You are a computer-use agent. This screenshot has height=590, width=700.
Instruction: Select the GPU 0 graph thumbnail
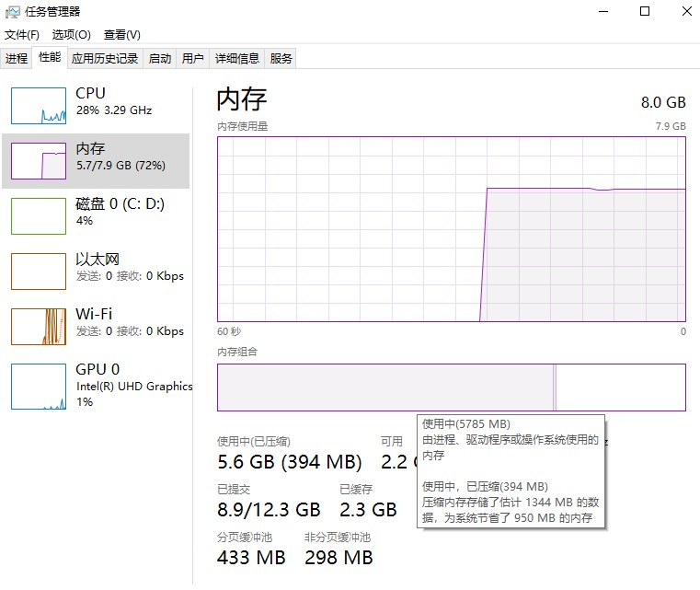[39, 386]
